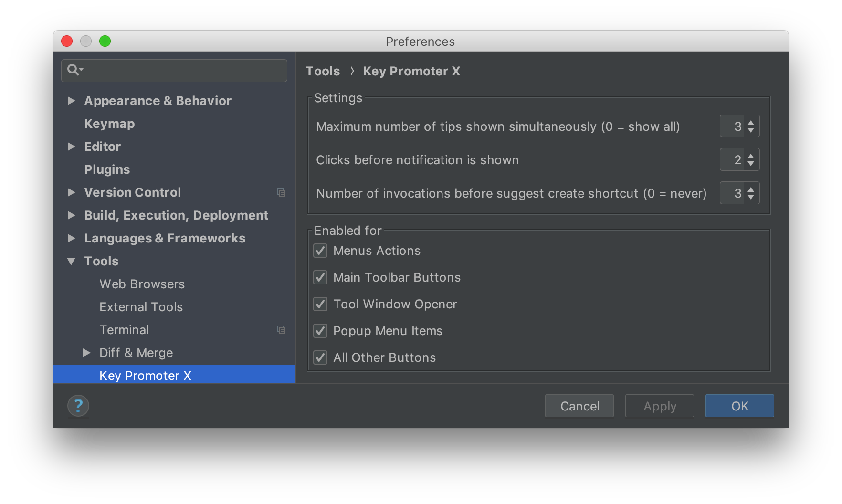The height and width of the screenshot is (504, 842).
Task: Toggle Popup Menu Items checkbox
Action: pos(320,331)
